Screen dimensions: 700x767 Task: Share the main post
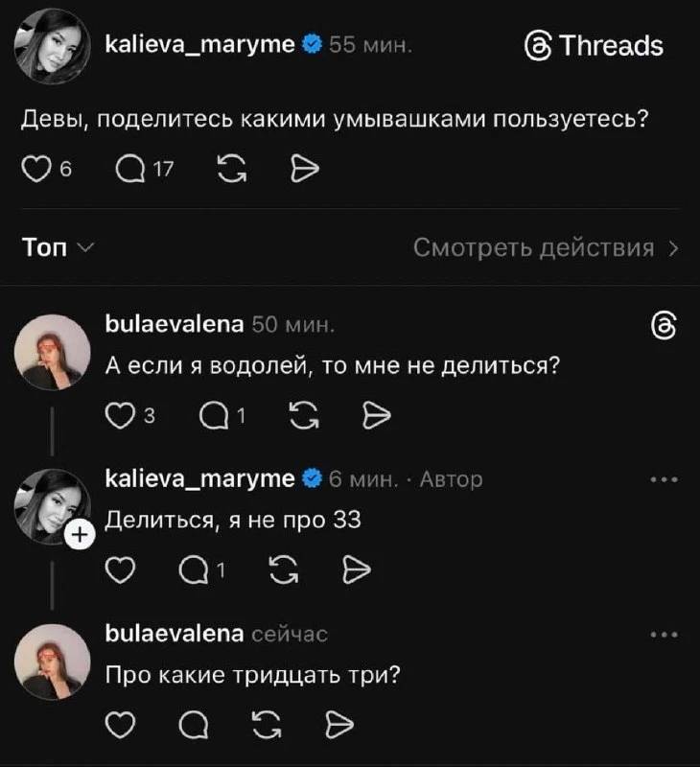pyautogui.click(x=305, y=169)
